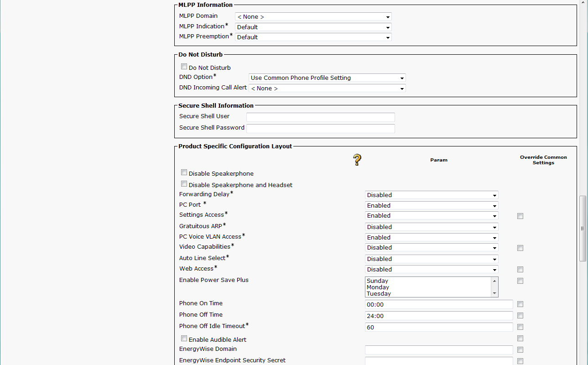Image resolution: width=588 pixels, height=365 pixels.
Task: Open the DND Option dropdown
Action: tap(327, 78)
